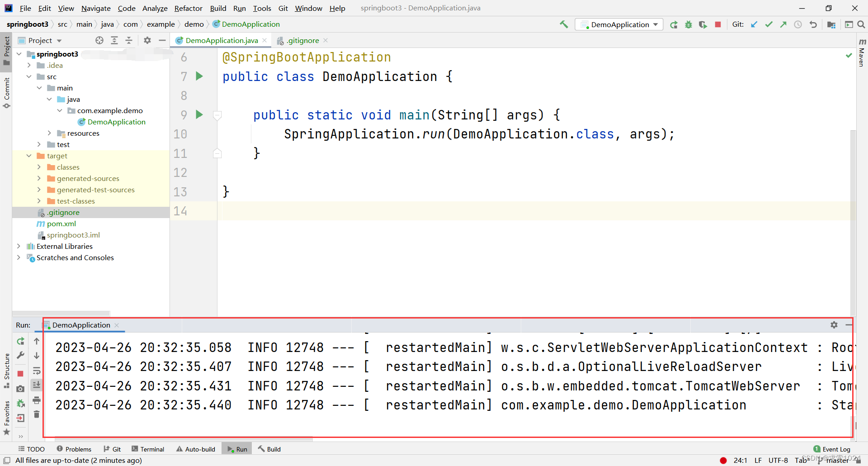Expand the test folder under src
The image size is (868, 466).
coord(39,144)
